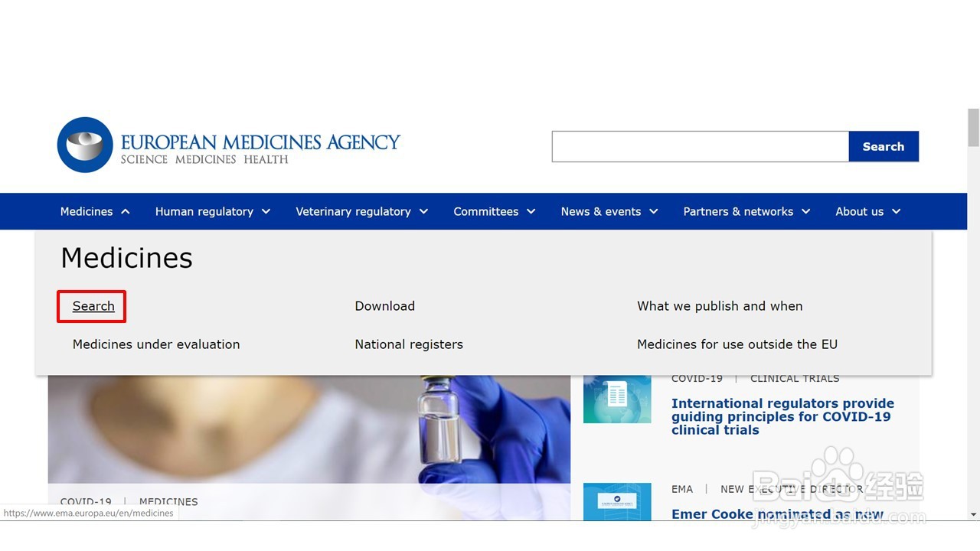
Task: Open the About us menu
Action: coord(868,212)
